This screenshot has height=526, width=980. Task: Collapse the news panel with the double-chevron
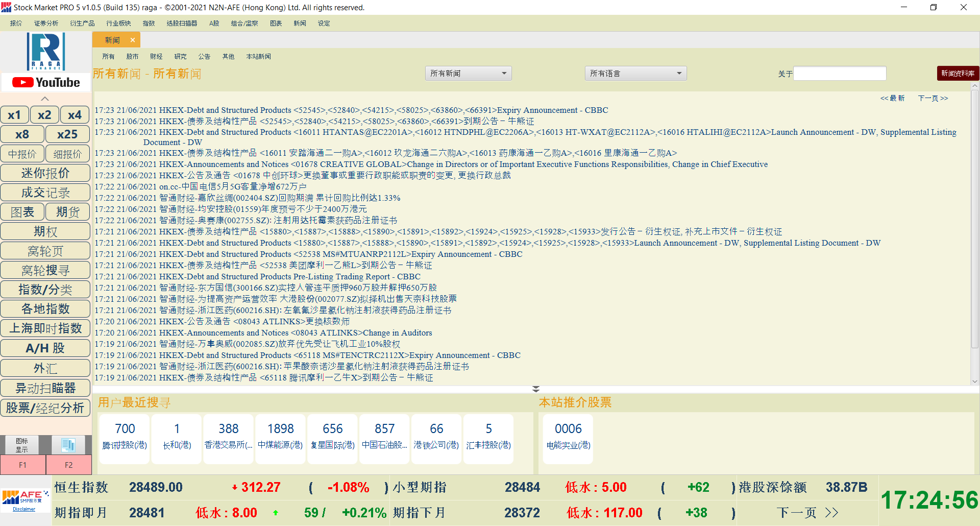[535, 389]
